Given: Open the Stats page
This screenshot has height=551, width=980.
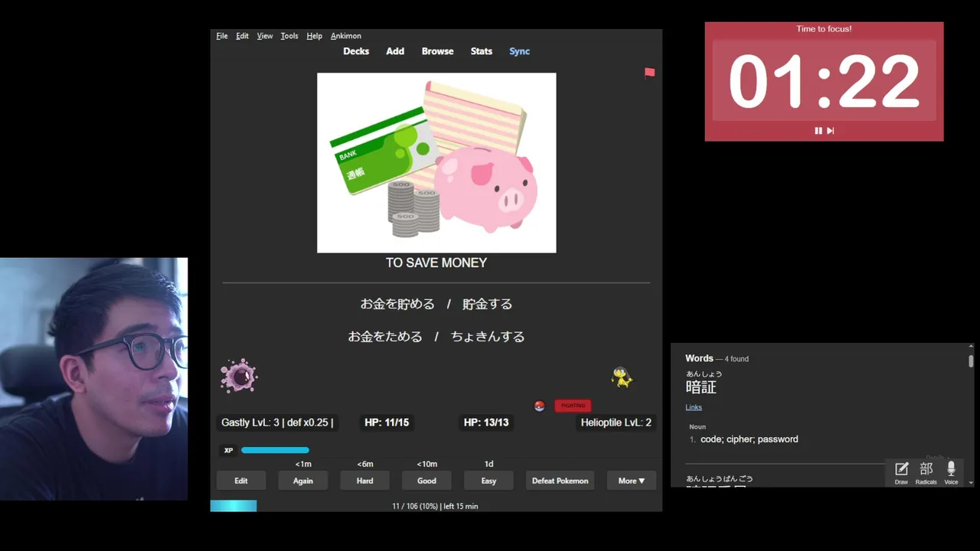Looking at the screenshot, I should pyautogui.click(x=482, y=51).
